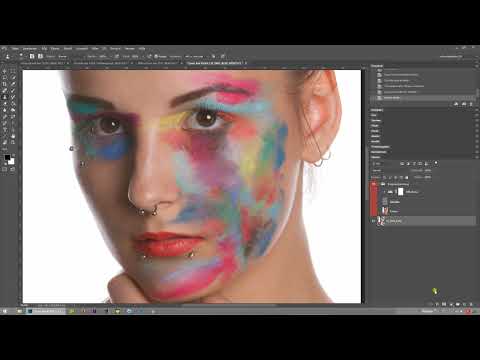This screenshot has height=360, width=480.
Task: Select the Pen tool
Action: click(x=5, y=117)
